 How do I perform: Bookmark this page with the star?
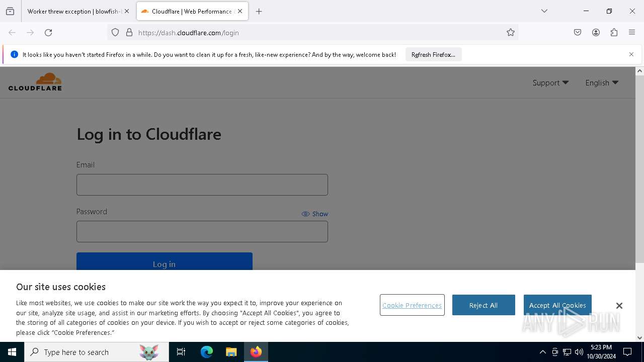point(511,33)
